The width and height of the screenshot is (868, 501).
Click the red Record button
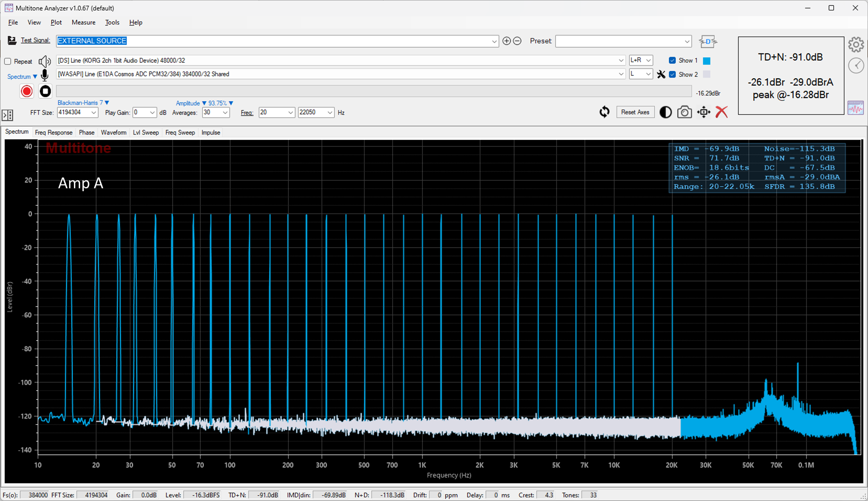tap(27, 91)
